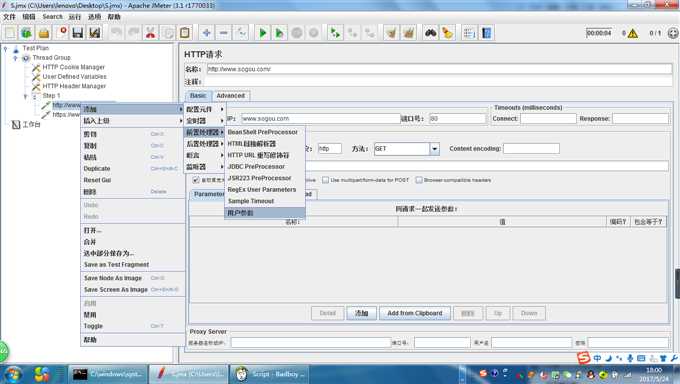The width and height of the screenshot is (680, 384).
Task: Open the Templates toolbar icon
Action: pos(26,33)
